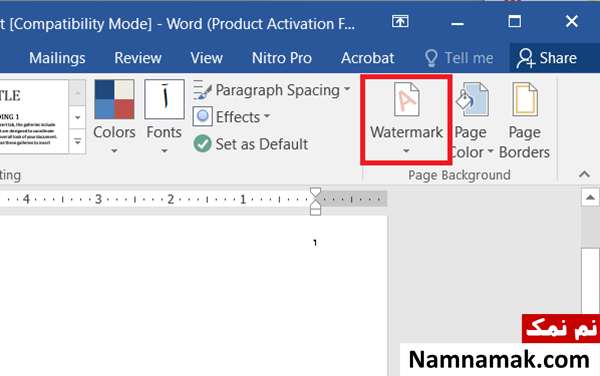The height and width of the screenshot is (376, 600).
Task: Open the Effects dropdown
Action: (x=232, y=117)
